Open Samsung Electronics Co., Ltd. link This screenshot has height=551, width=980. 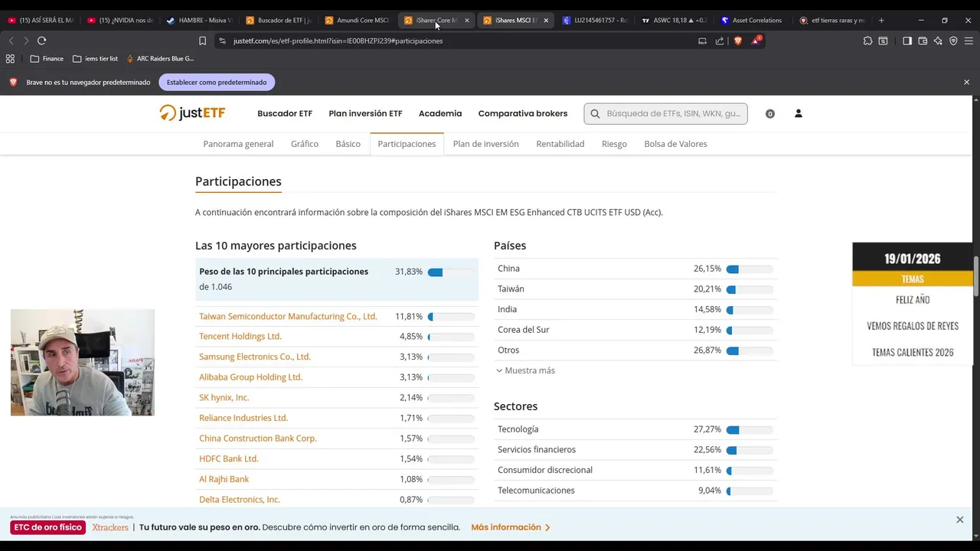point(255,357)
